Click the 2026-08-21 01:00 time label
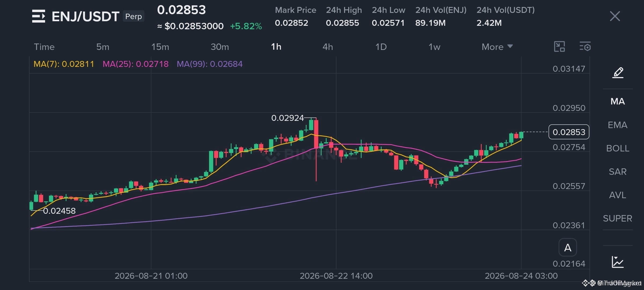Image resolution: width=644 pixels, height=290 pixels. [x=151, y=276]
